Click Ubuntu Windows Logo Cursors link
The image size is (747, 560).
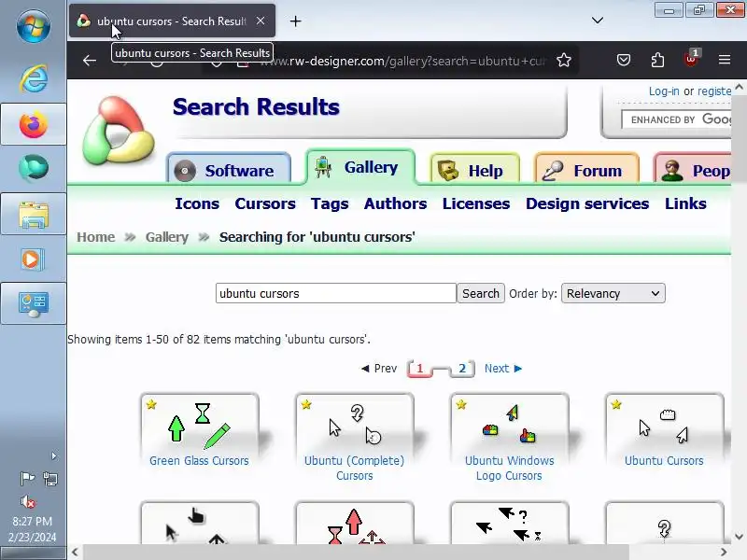(x=509, y=469)
